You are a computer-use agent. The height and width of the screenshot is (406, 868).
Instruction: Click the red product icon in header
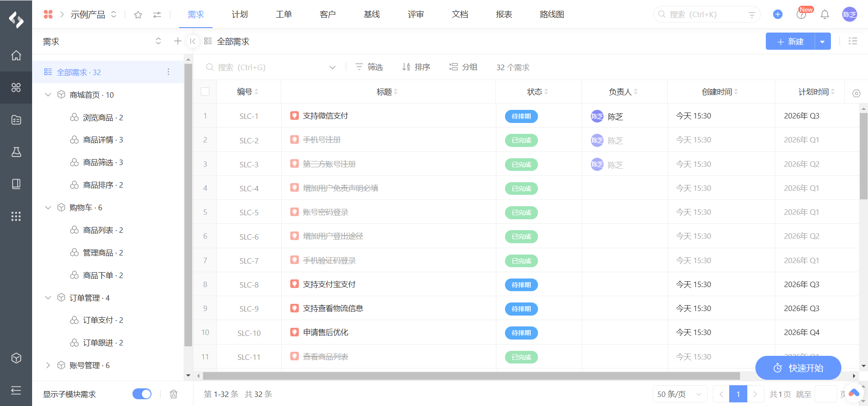point(48,14)
